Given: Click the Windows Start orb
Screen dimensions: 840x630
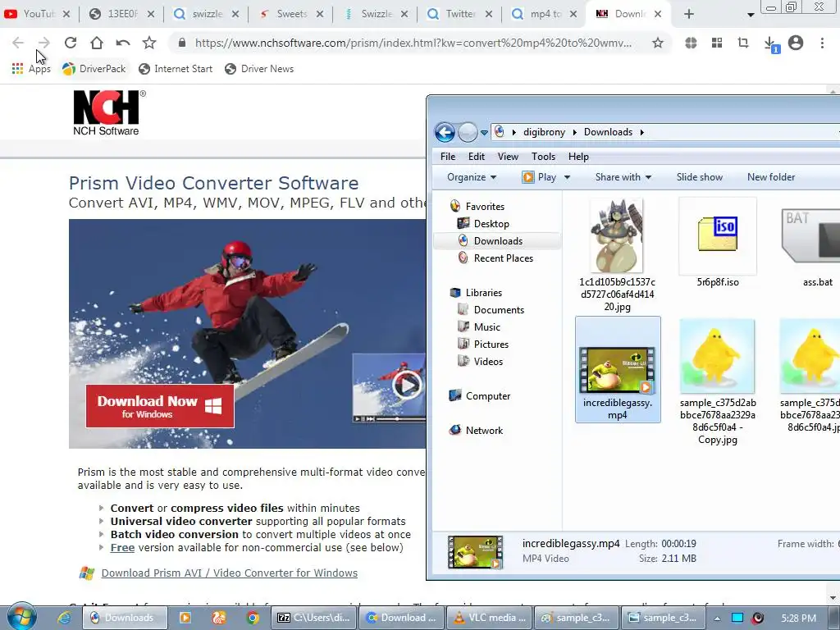Looking at the screenshot, I should pyautogui.click(x=21, y=617).
